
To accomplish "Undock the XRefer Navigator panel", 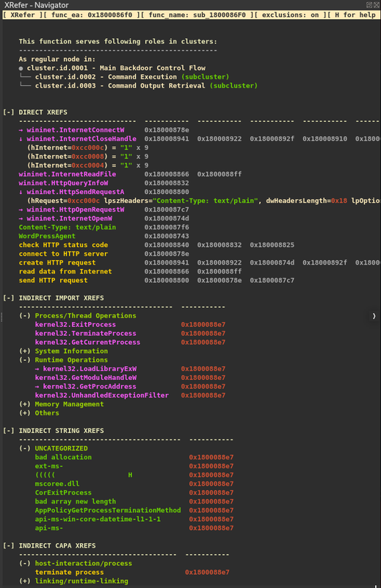I will 369,5.
